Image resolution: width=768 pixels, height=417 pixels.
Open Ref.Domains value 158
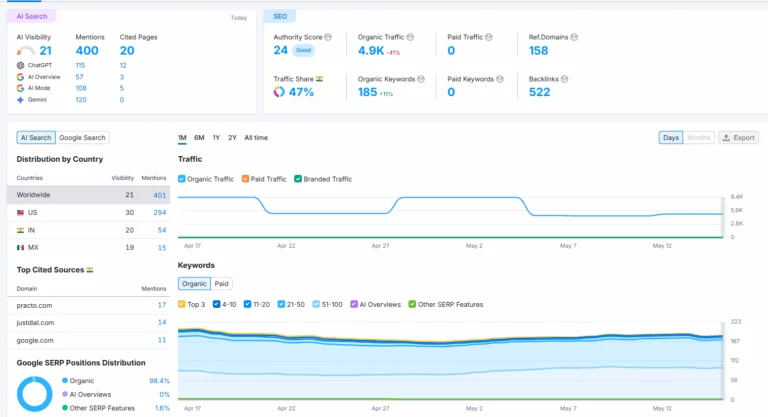(x=538, y=50)
